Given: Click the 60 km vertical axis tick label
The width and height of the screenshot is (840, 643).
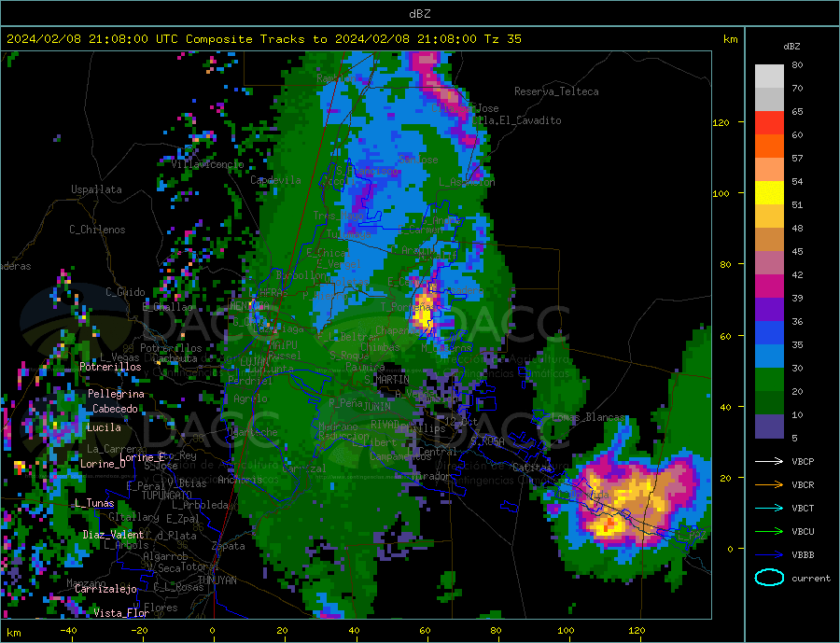Looking at the screenshot, I should coord(725,336).
